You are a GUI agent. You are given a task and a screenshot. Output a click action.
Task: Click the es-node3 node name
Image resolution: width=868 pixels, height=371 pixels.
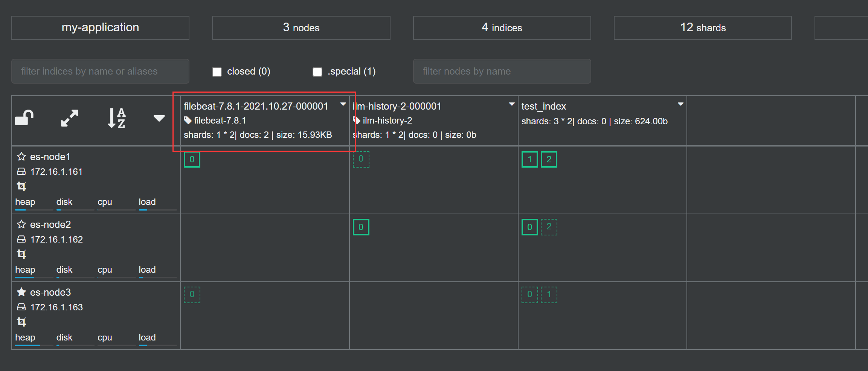click(x=50, y=292)
